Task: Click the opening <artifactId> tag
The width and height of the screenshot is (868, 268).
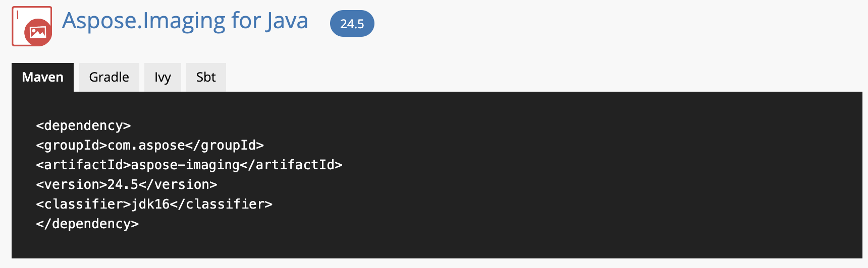Action: pyautogui.click(x=83, y=165)
